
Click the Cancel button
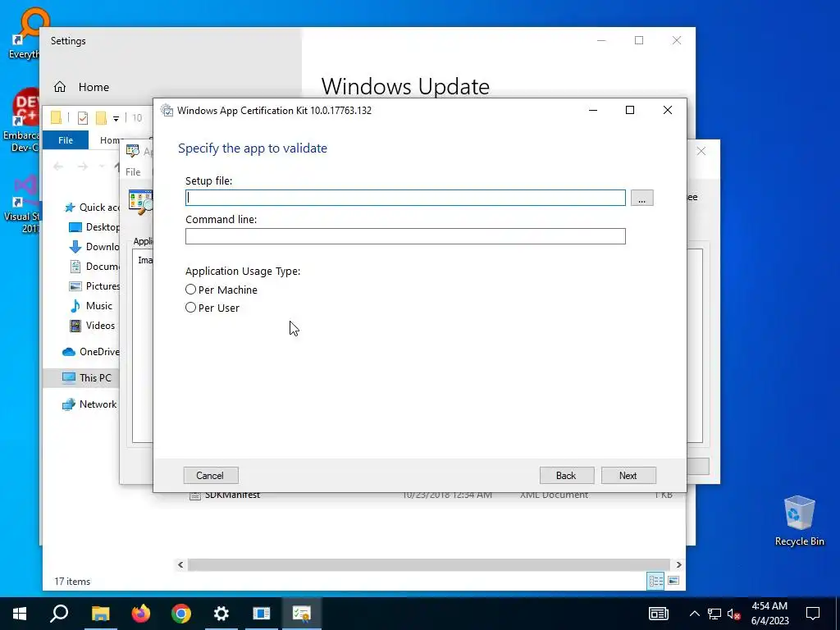211,475
